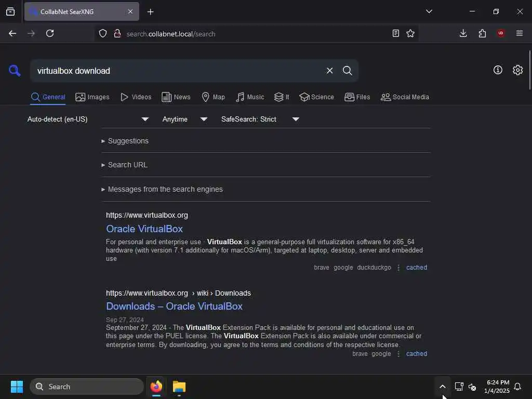Viewport: 532px width, 399px height.
Task: Open SearXNG preferences gear
Action: pyautogui.click(x=517, y=70)
